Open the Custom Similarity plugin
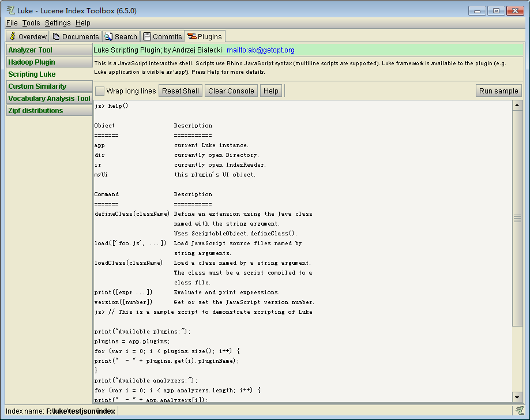Image resolution: width=530 pixels, height=420 pixels. (49, 86)
